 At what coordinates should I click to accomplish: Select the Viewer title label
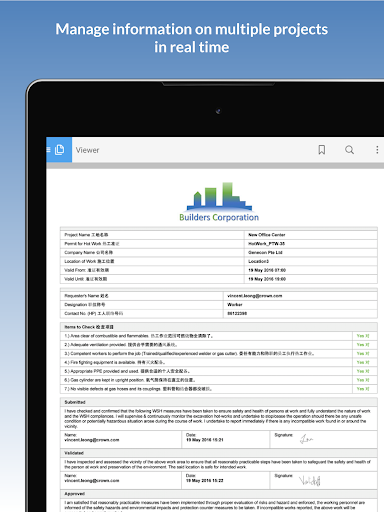87,150
